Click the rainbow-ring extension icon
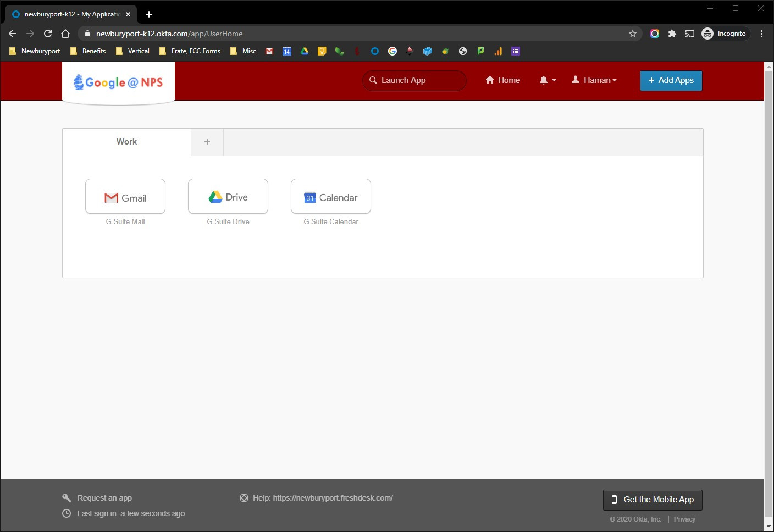Image resolution: width=774 pixels, height=532 pixels. [654, 34]
